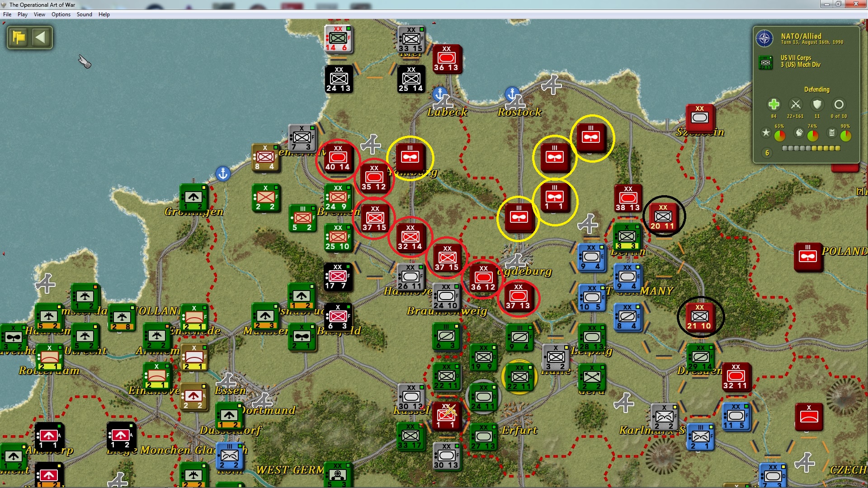The width and height of the screenshot is (868, 488).
Task: Select the blue armor unit labeled 11 5
Action: 736,416
